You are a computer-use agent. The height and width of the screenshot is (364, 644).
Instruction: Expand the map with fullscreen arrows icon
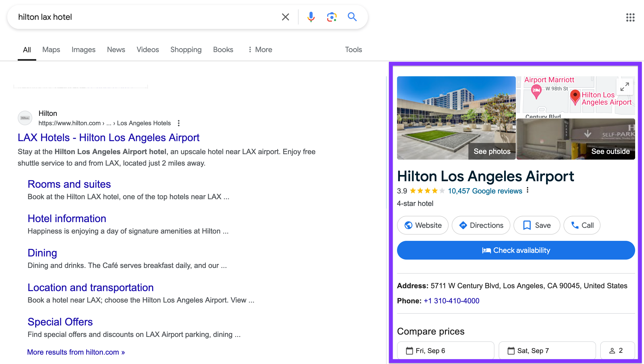(624, 87)
